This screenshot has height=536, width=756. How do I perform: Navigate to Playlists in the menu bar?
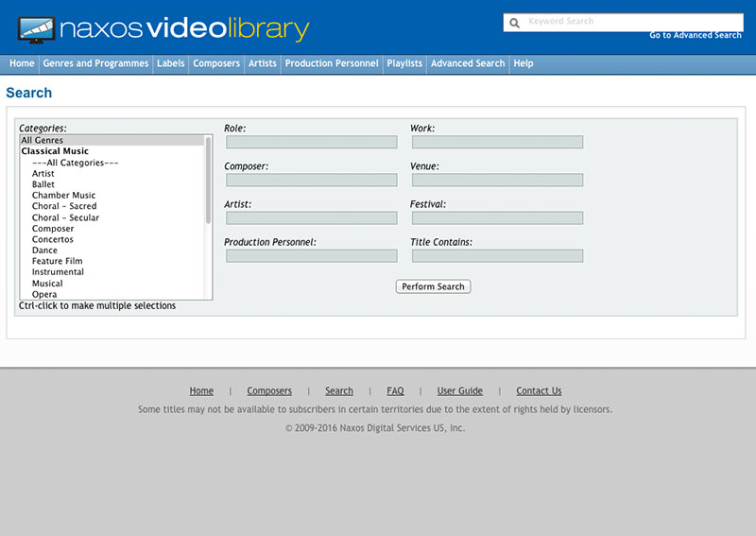[x=404, y=63]
